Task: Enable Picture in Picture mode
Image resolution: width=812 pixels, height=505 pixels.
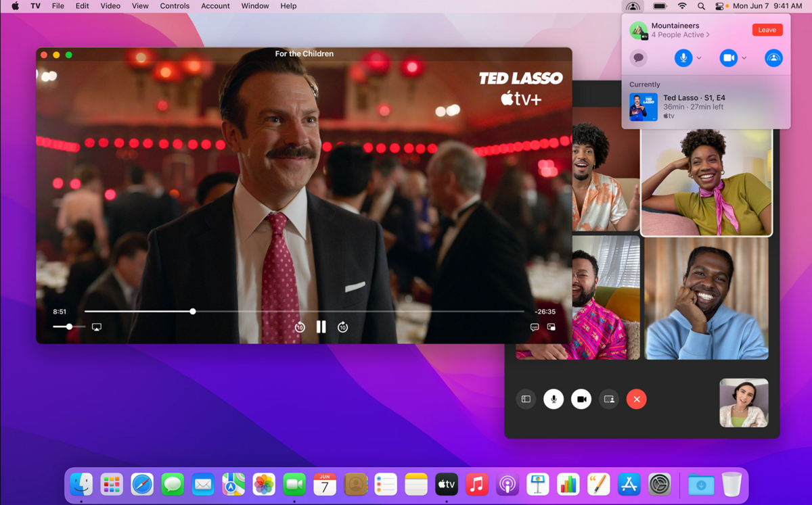Action: (551, 327)
